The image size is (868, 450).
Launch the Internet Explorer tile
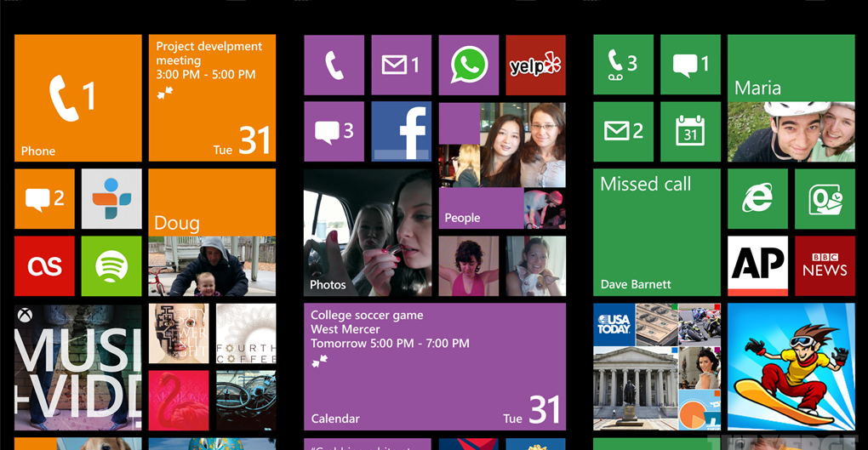758,199
